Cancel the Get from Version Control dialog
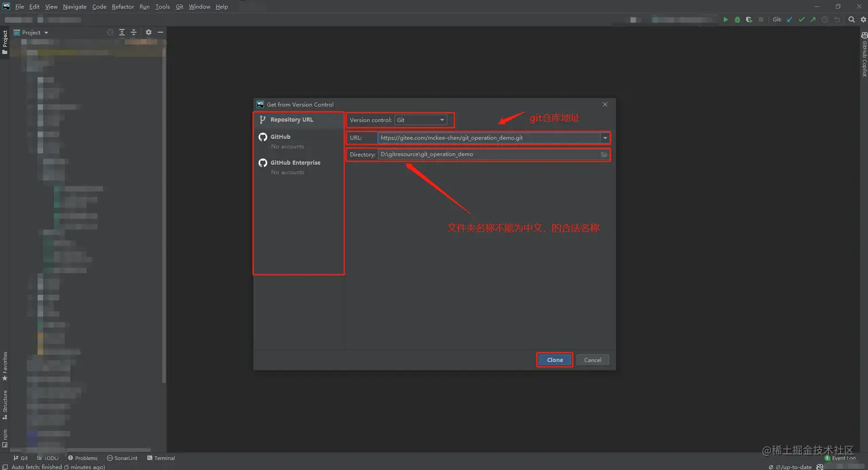The image size is (868, 470). tap(592, 360)
